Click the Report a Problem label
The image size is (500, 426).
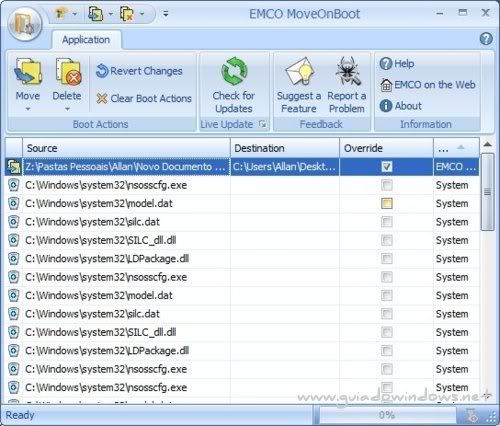347,102
